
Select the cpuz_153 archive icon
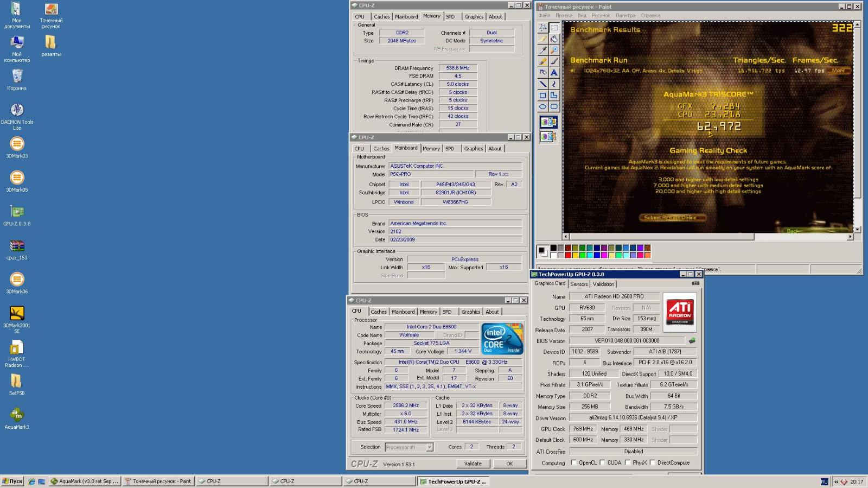[17, 249]
